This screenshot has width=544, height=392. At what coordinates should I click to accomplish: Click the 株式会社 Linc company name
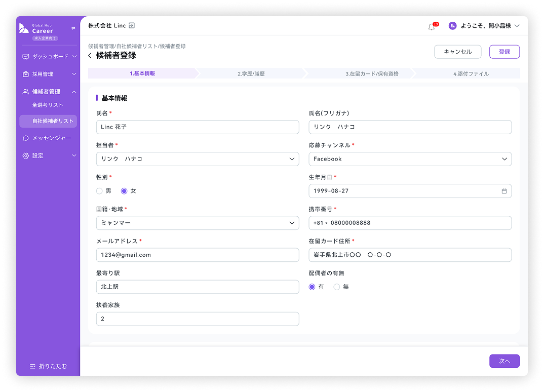coord(107,25)
